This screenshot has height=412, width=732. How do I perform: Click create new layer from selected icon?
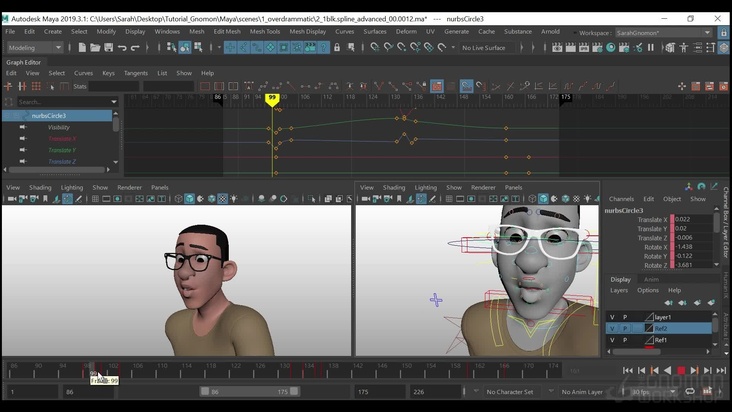[x=711, y=302]
